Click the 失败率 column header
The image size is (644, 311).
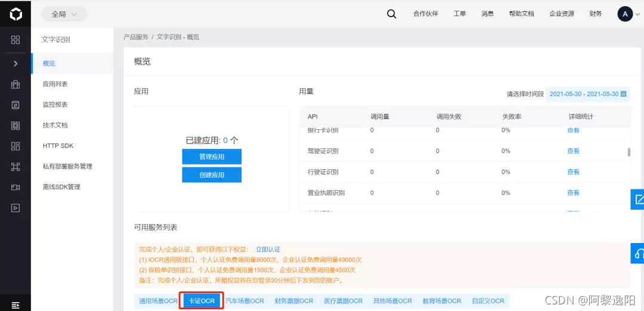(x=512, y=117)
